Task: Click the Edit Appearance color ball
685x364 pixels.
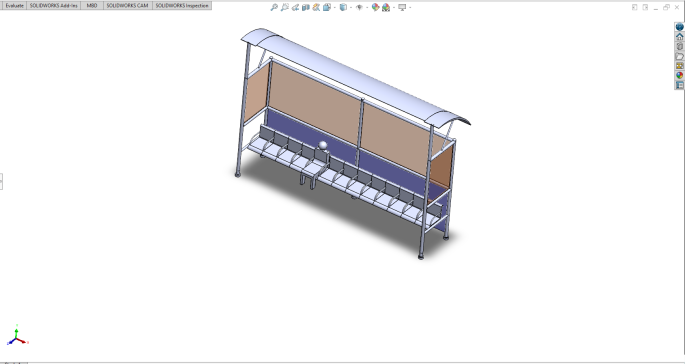Action: pos(375,7)
